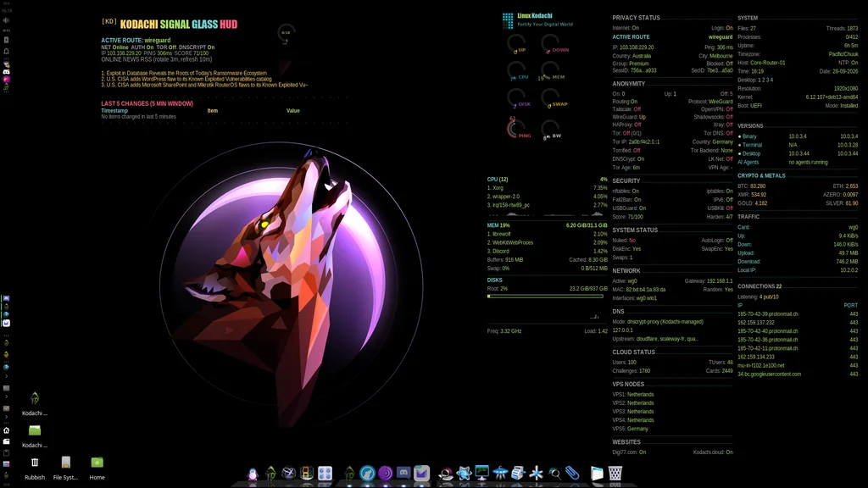This screenshot has width=868, height=488.
Task: Open the globe sphere icon in dock
Action: click(x=288, y=473)
